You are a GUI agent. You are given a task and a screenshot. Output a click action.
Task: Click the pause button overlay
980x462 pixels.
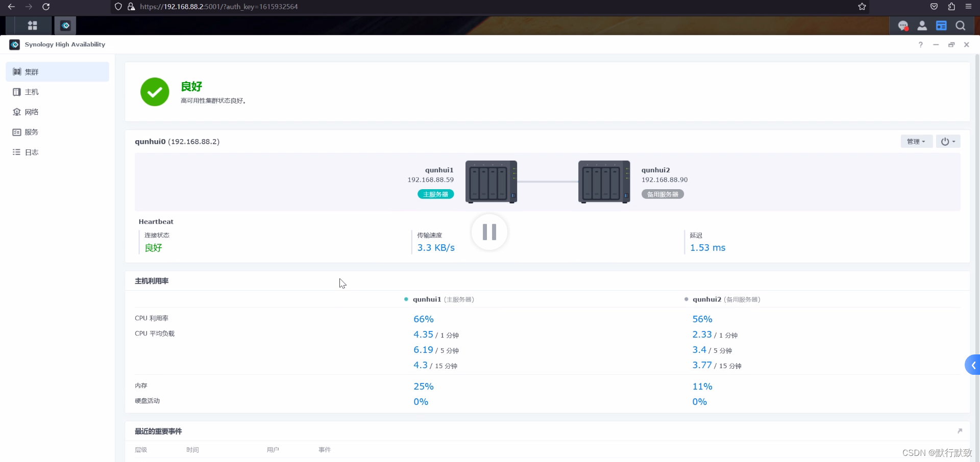tap(489, 232)
